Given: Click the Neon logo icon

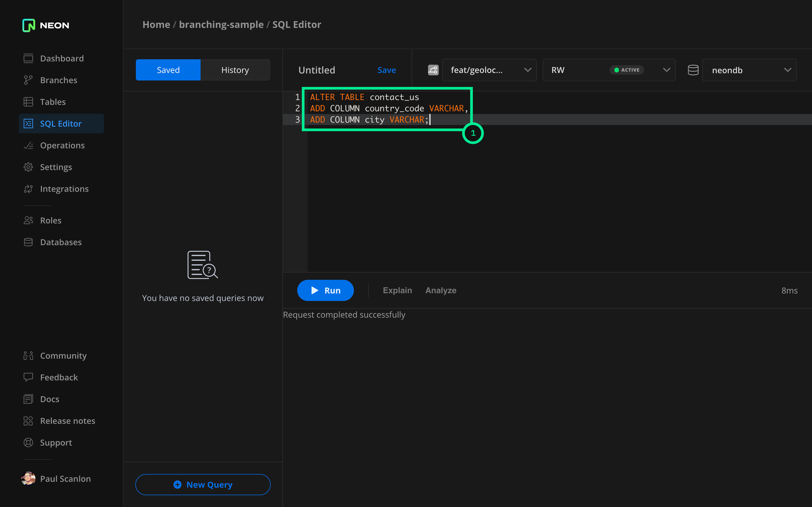Looking at the screenshot, I should click(28, 25).
